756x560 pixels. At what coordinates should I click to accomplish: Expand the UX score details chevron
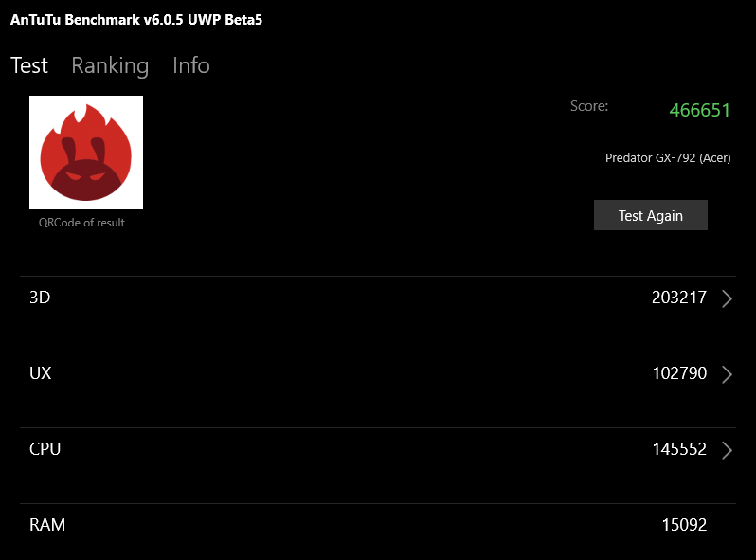point(727,374)
